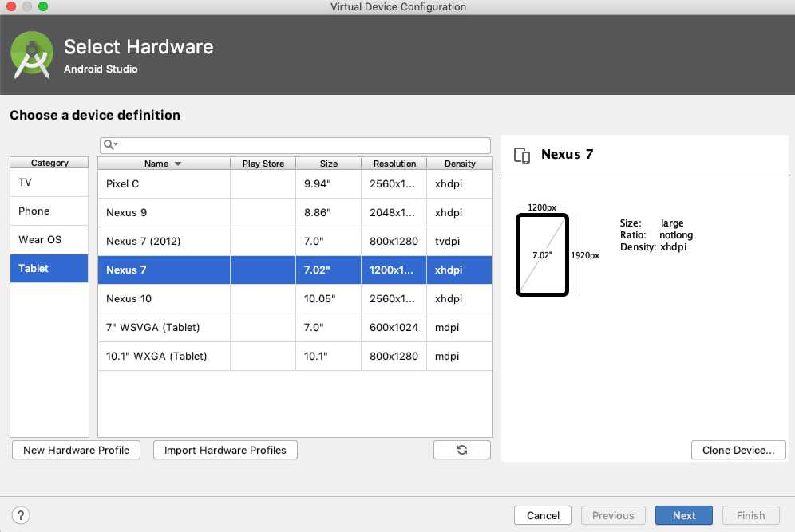Viewport: 795px width, 532px height.
Task: Click the Nexus 7 device preview diagram
Action: click(x=542, y=255)
